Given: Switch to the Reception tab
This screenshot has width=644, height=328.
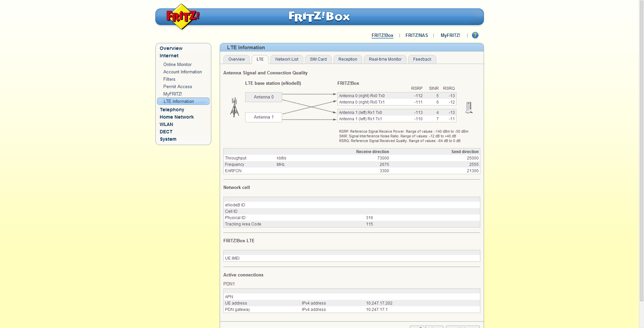Looking at the screenshot, I should pyautogui.click(x=348, y=59).
